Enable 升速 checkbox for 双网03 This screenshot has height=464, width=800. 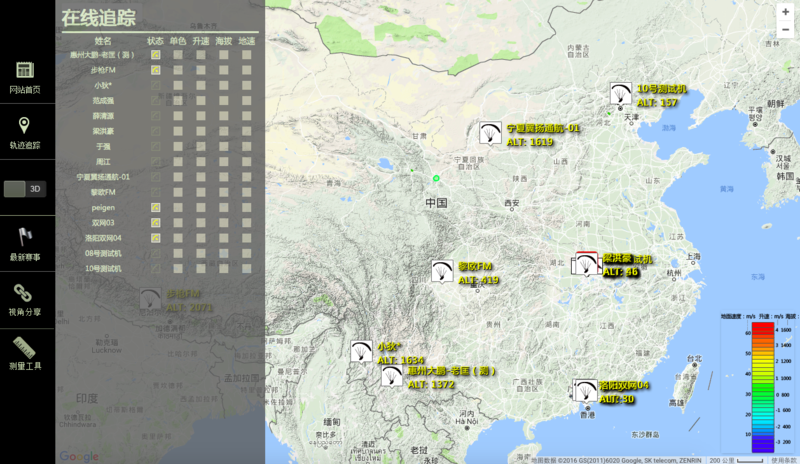[201, 223]
